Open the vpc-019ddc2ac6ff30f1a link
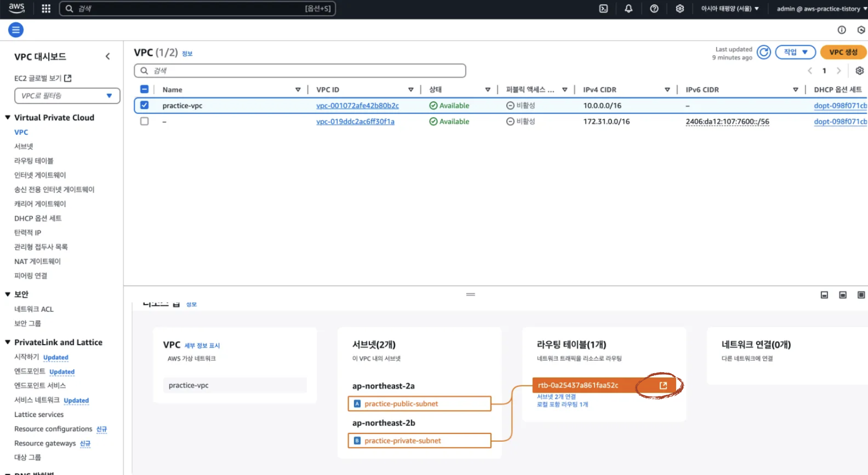The image size is (868, 475). click(x=355, y=121)
